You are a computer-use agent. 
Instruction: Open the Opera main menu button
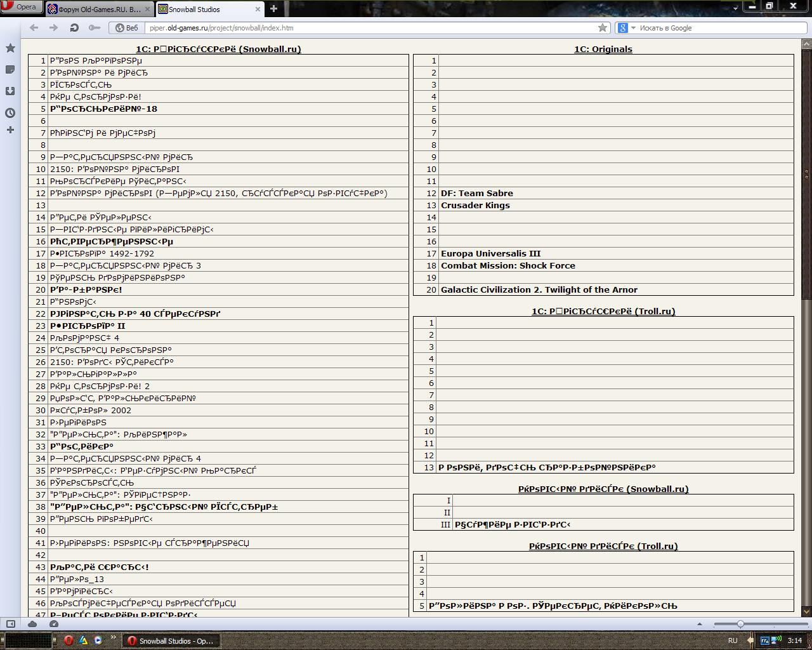click(x=22, y=7)
